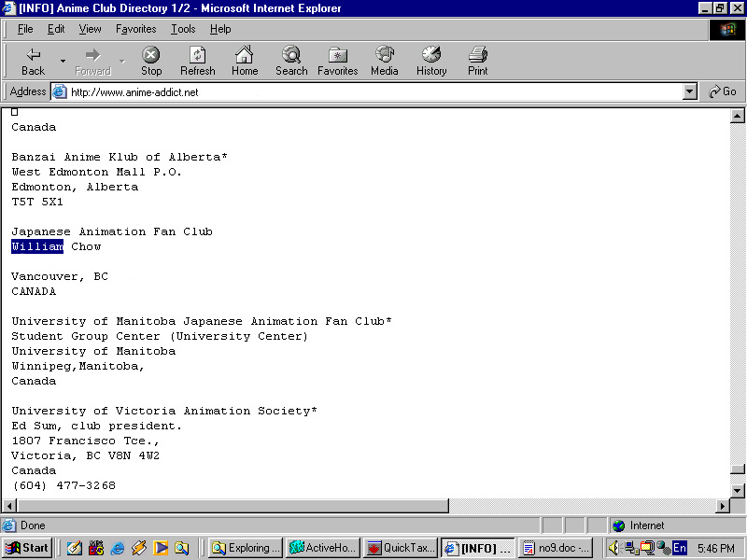This screenshot has height=560, width=747.
Task: Click the horizontal scrollbar thumb
Action: pos(233,506)
